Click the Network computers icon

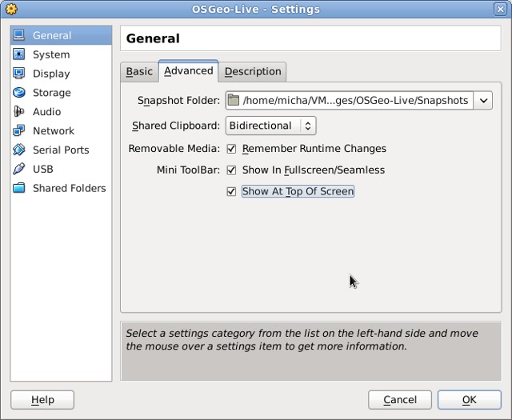point(18,130)
